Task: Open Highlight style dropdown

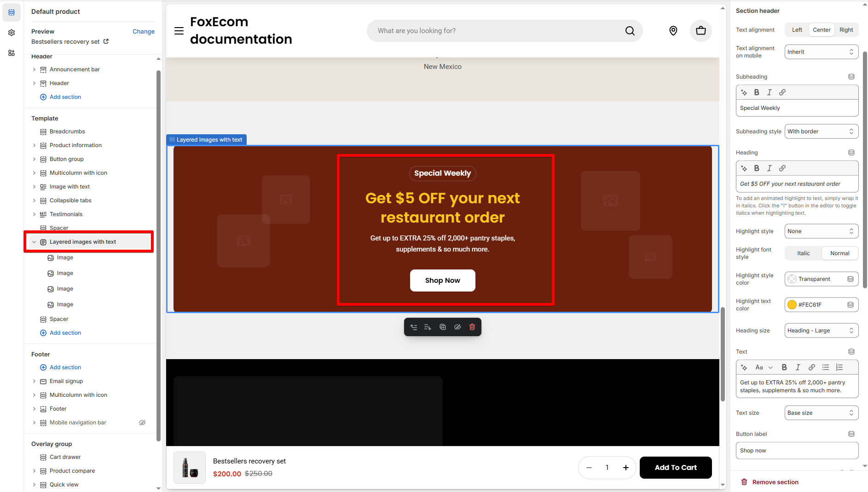Action: 822,231
